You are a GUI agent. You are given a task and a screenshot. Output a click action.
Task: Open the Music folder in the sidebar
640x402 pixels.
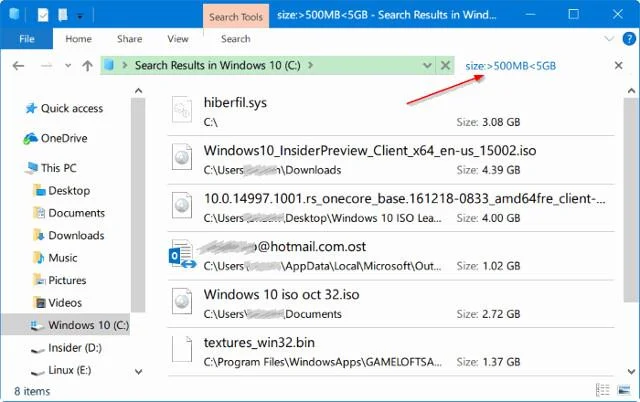62,258
